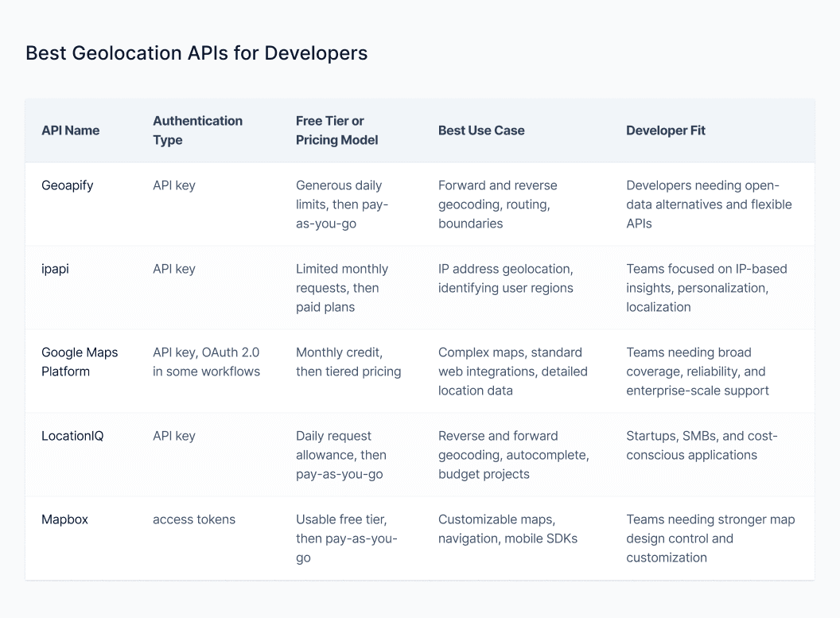The width and height of the screenshot is (840, 618).
Task: Click the Free Tier or Pricing Model header
Action: point(336,130)
